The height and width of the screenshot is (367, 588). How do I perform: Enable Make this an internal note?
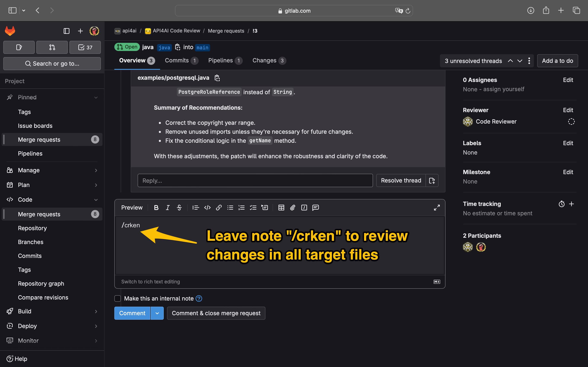point(118,298)
